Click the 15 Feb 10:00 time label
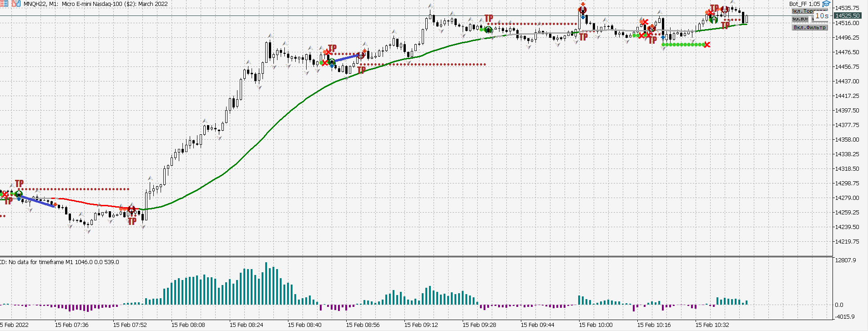The width and height of the screenshot is (868, 331). tap(596, 325)
